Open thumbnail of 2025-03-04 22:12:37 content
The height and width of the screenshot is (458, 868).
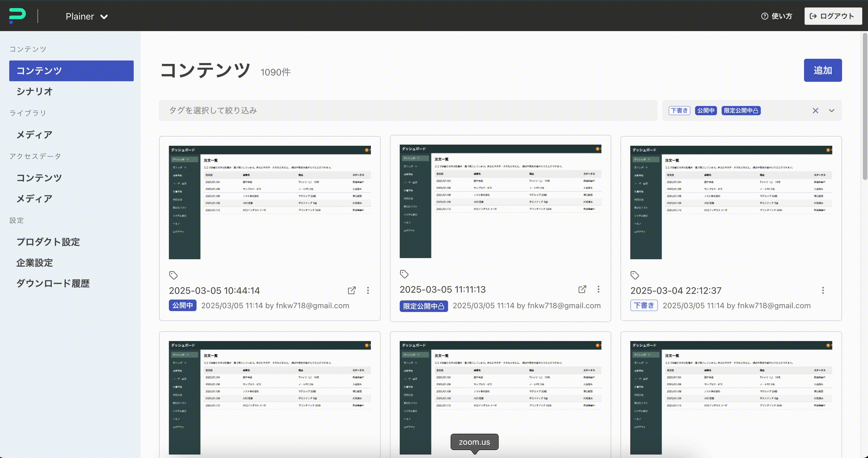point(731,202)
